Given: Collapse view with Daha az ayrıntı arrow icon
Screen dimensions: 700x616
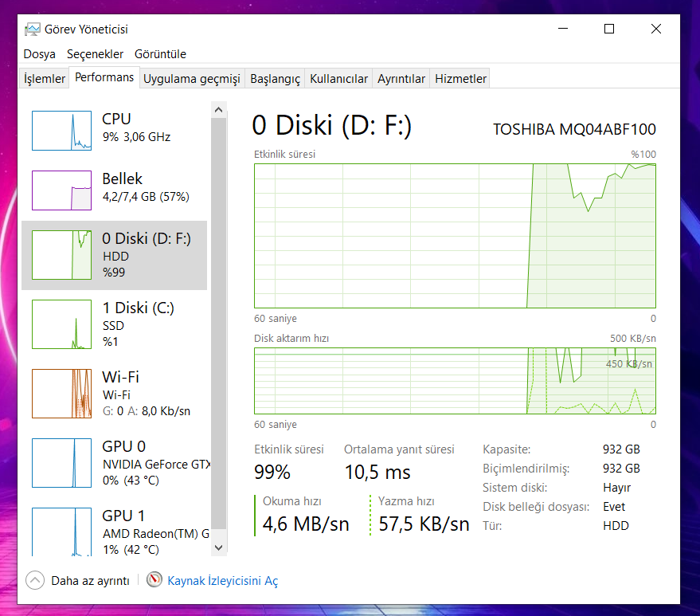Looking at the screenshot, I should click(35, 581).
